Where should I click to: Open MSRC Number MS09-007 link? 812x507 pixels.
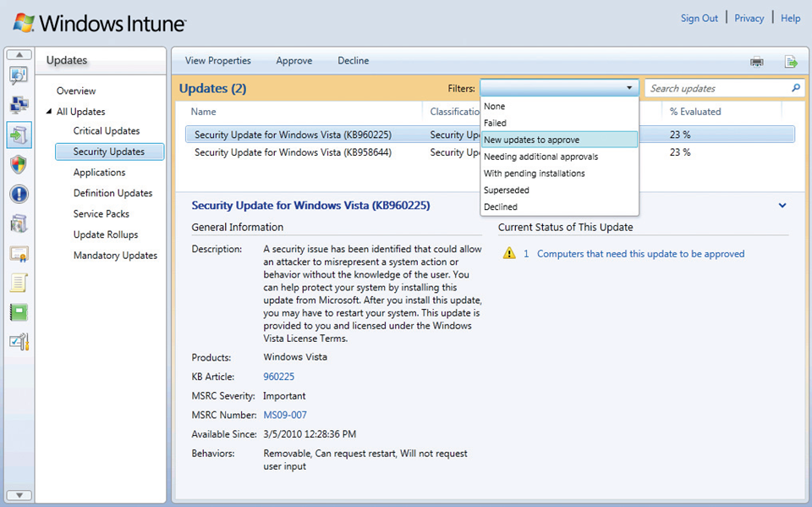click(x=285, y=415)
